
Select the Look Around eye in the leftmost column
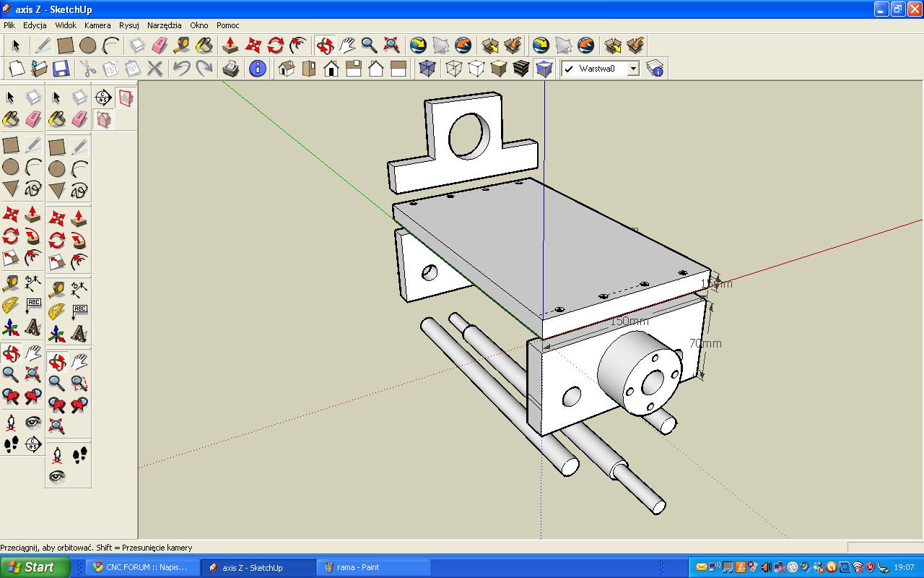pos(33,423)
